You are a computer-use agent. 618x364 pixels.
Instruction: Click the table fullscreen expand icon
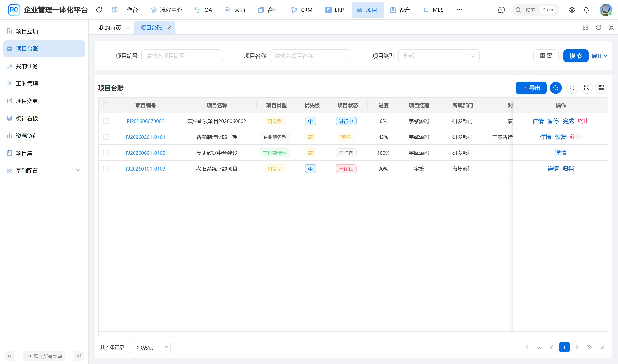click(587, 88)
